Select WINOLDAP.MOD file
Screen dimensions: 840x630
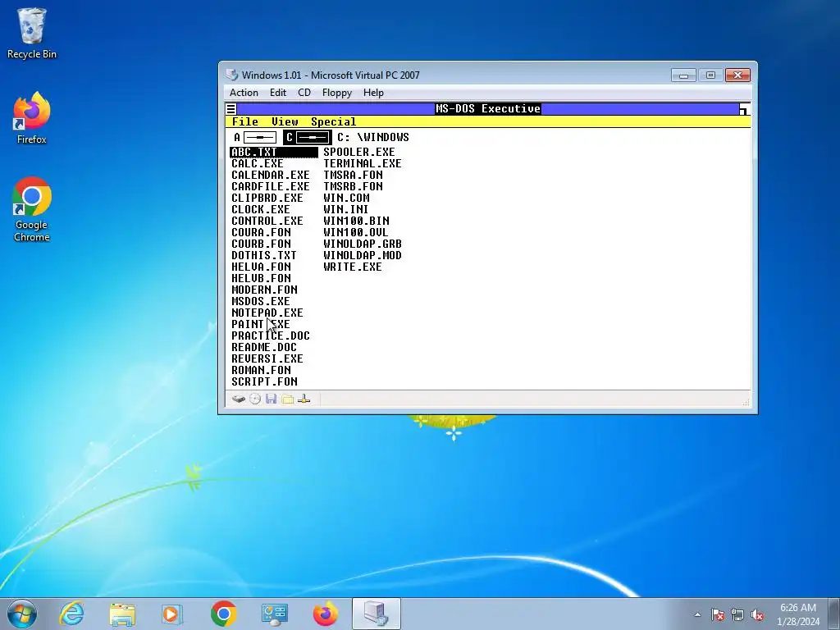point(362,256)
